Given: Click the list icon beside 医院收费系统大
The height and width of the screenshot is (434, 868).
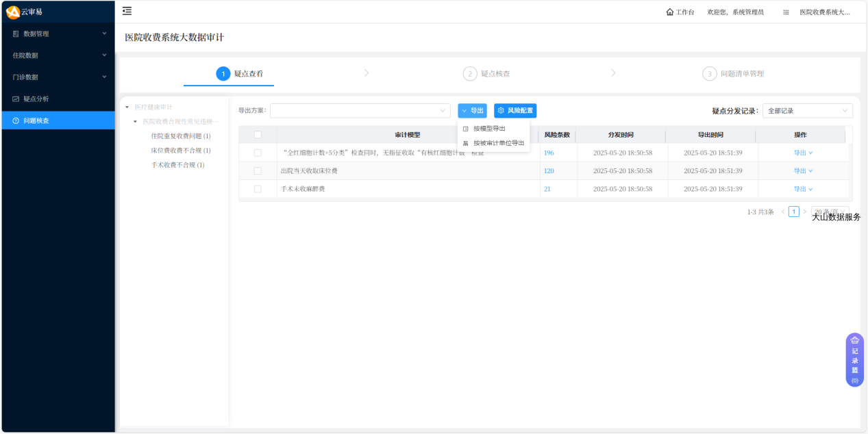Looking at the screenshot, I should click(x=786, y=12).
